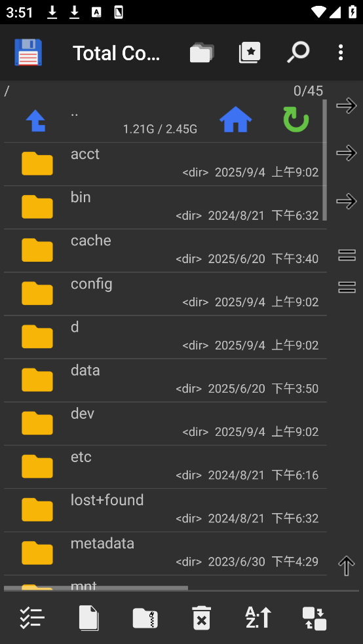Tap the zip archive folder icon

click(145, 618)
